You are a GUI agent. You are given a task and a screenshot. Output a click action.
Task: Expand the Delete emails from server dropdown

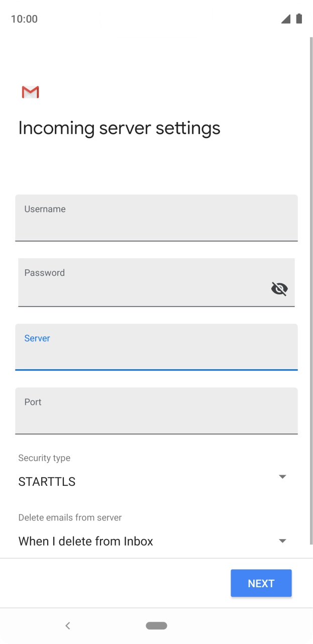282,541
